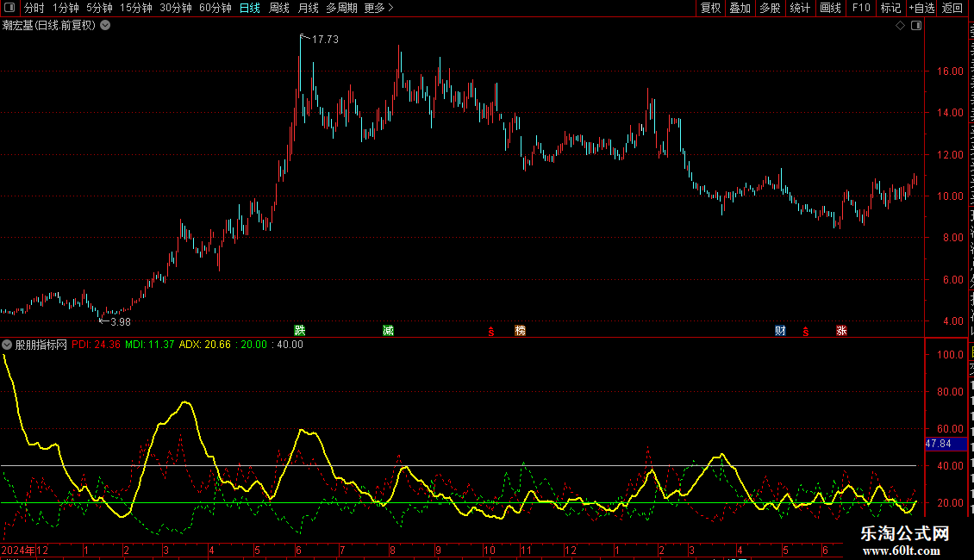The height and width of the screenshot is (560, 974).
Task: Click the blue 财 event marker
Action: pyautogui.click(x=780, y=330)
